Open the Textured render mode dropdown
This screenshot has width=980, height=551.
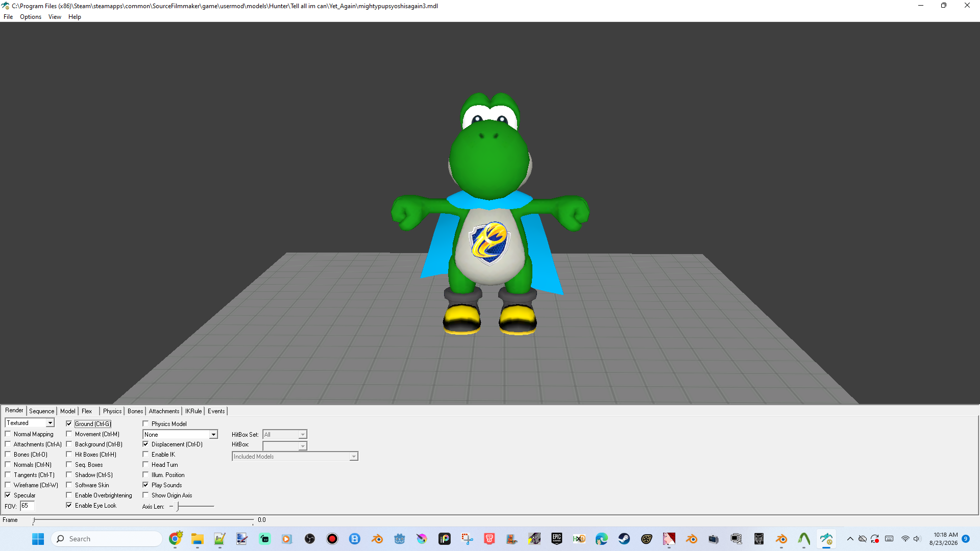coord(30,423)
